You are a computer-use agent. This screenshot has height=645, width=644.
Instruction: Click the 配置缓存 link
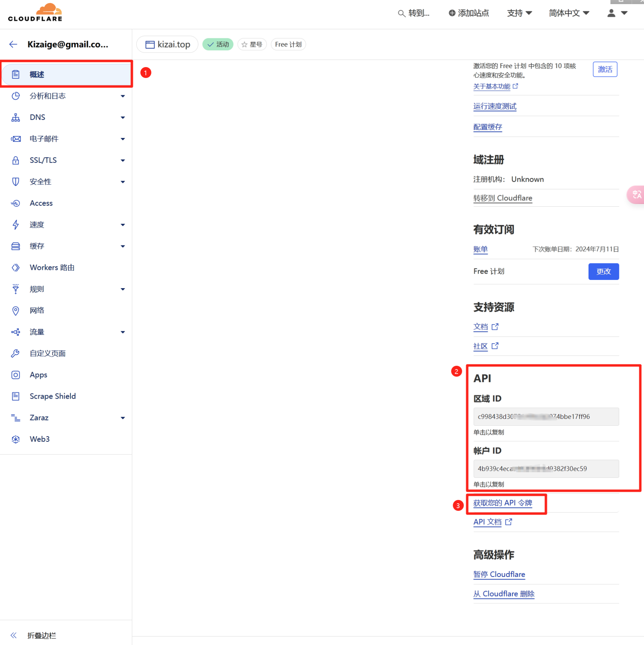point(488,127)
